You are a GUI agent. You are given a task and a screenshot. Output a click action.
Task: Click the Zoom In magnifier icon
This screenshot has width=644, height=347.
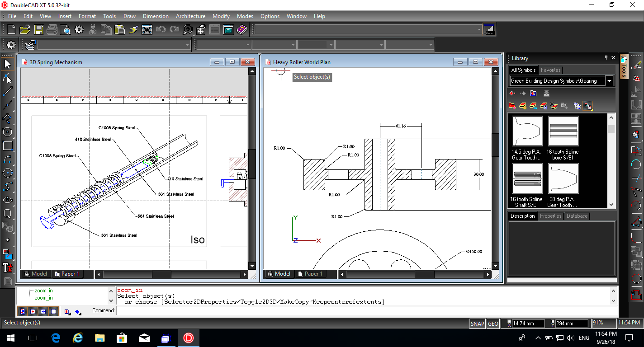188,30
